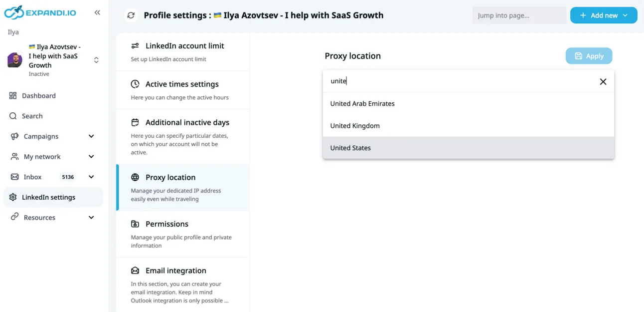
Task: Select the Proxy location tab
Action: [x=183, y=187]
